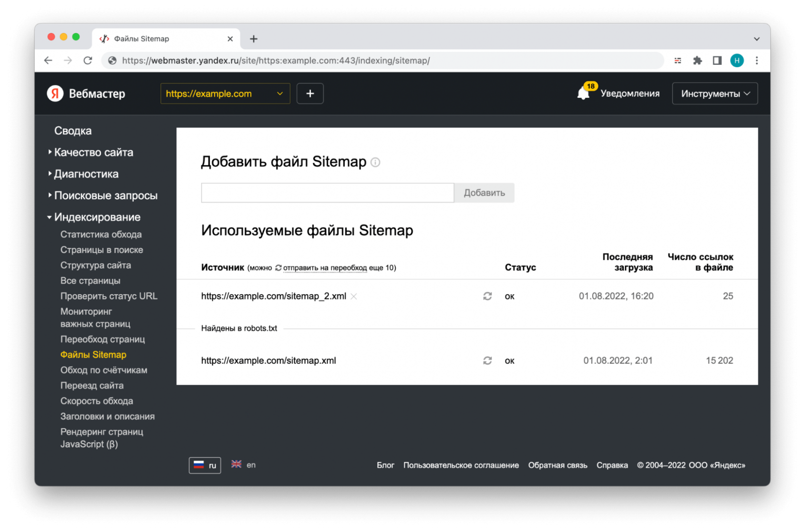The width and height of the screenshot is (805, 532).
Task: Open Сводка in sidebar
Action: [73, 131]
